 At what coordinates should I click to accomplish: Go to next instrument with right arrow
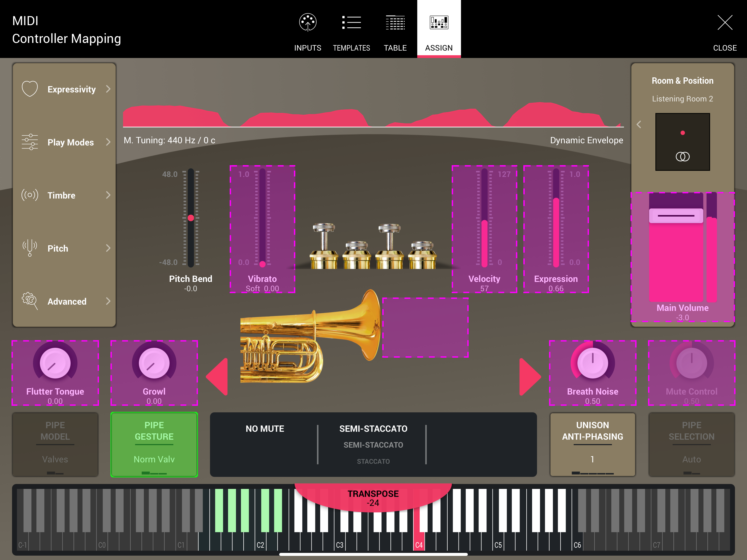530,377
